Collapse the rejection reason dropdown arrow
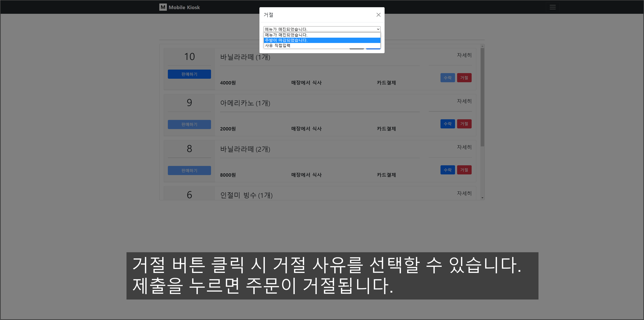The width and height of the screenshot is (644, 320). [x=378, y=29]
